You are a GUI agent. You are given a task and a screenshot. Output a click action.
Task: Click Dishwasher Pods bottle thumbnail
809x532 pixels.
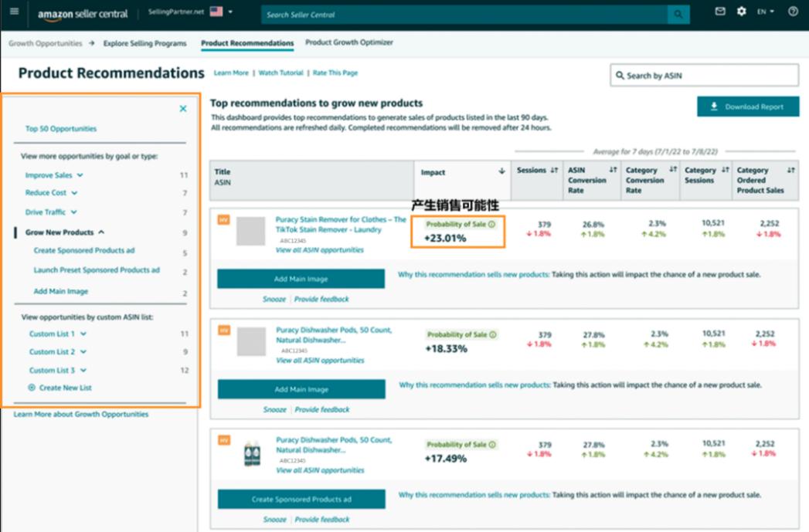point(252,454)
